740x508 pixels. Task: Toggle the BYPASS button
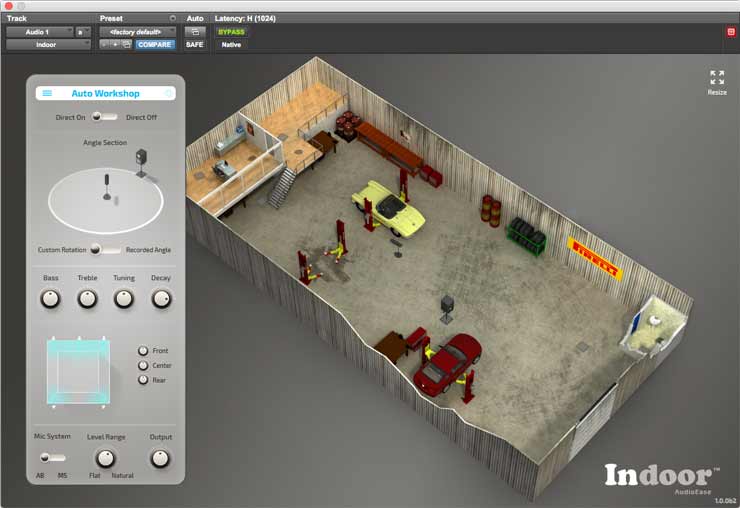[x=231, y=32]
